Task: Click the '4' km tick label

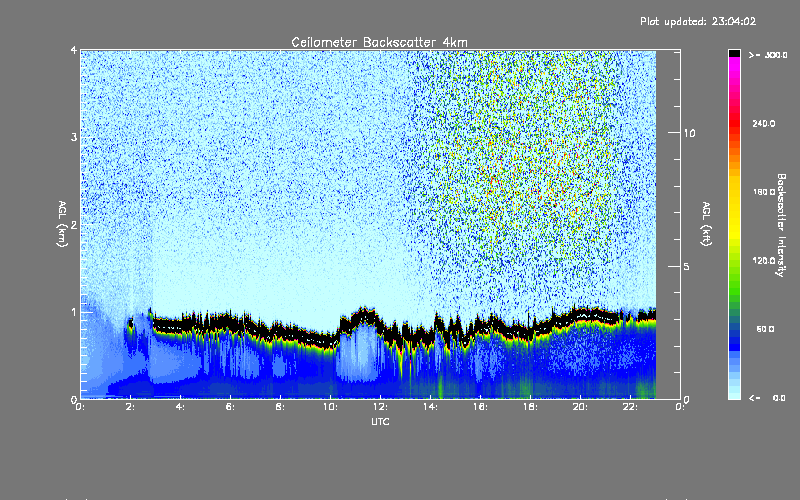Action: [74, 50]
